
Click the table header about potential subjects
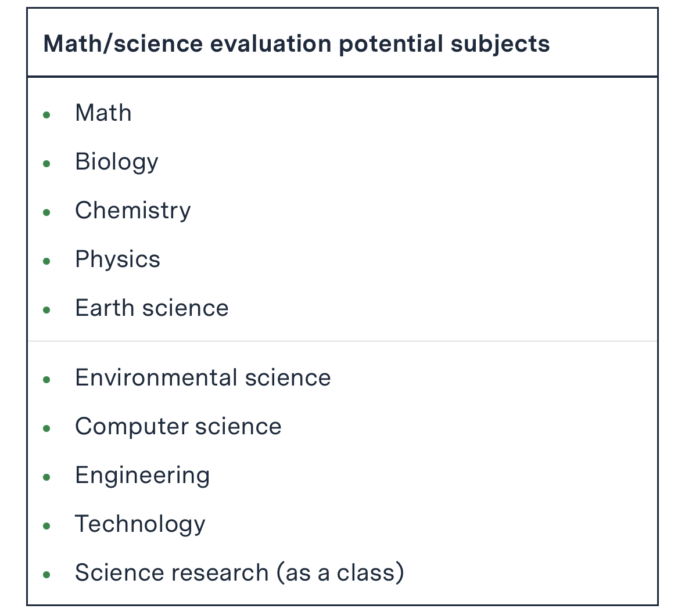point(296,44)
